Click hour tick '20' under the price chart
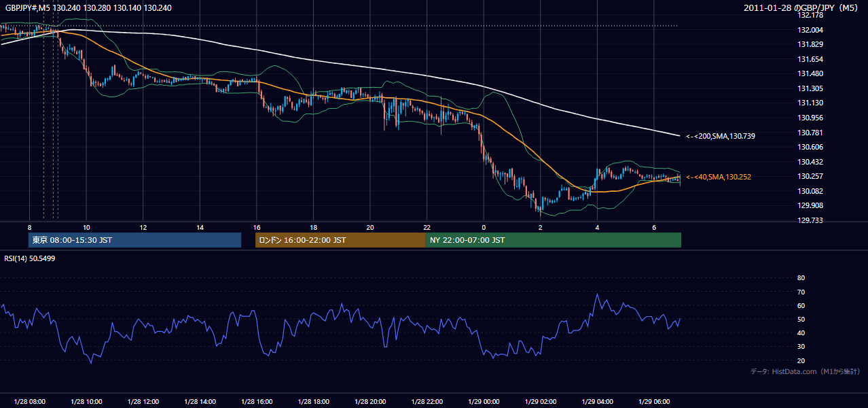The image size is (868, 408). [370, 227]
